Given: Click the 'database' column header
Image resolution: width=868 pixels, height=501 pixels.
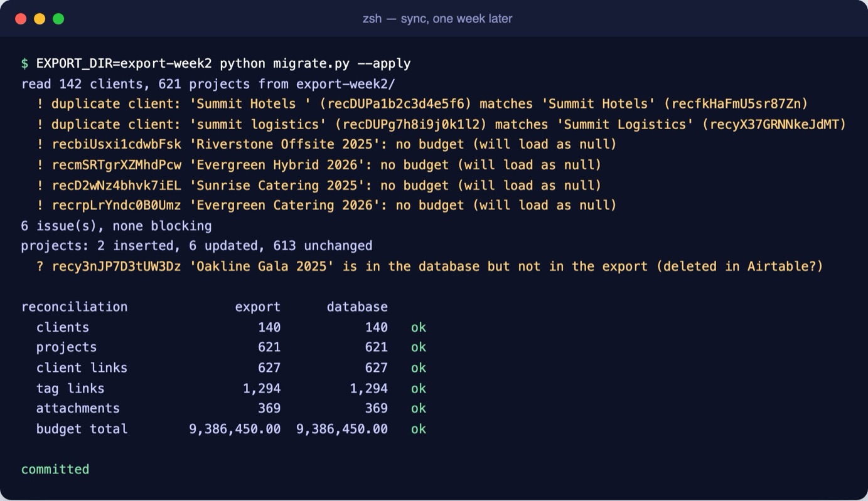Looking at the screenshot, I should 357,307.
